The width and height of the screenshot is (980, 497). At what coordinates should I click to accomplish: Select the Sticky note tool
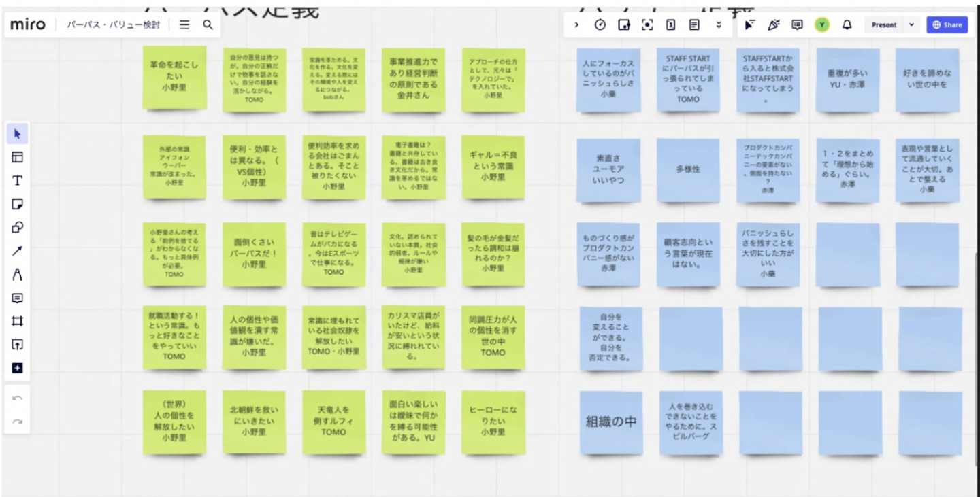click(x=17, y=204)
